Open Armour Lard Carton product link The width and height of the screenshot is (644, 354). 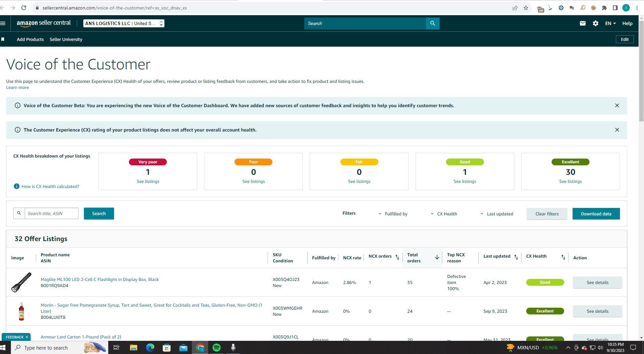(x=81, y=337)
